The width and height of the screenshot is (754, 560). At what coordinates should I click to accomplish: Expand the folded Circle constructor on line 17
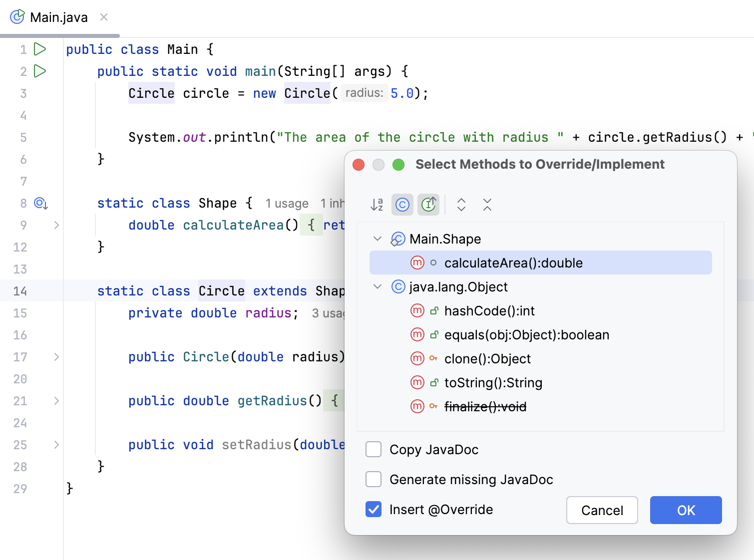[x=56, y=357]
